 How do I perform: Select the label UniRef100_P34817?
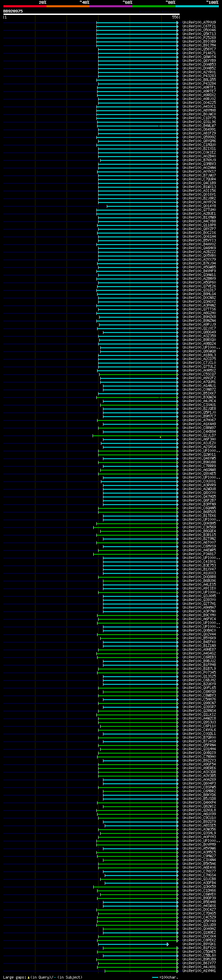point(199,554)
